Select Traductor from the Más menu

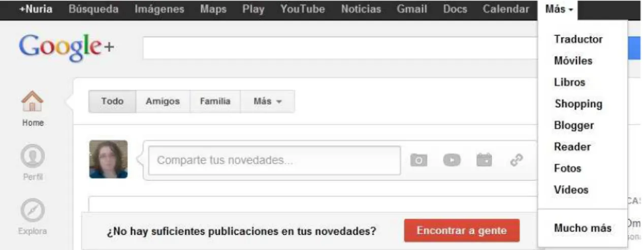(x=578, y=39)
